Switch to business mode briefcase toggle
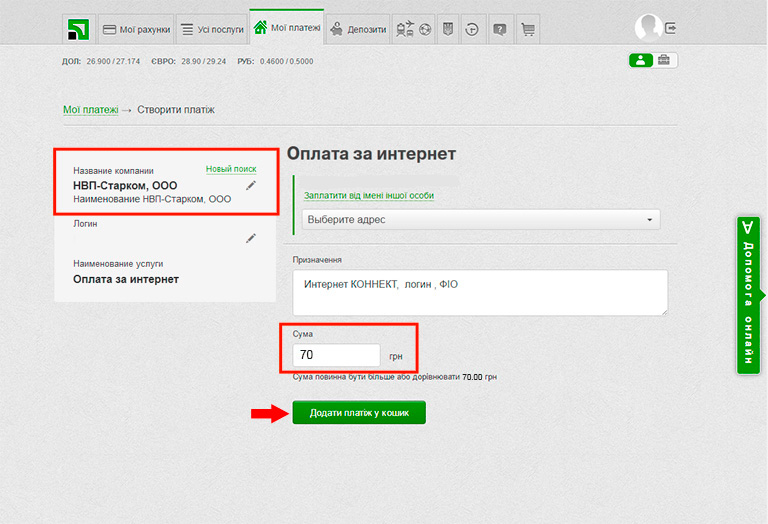This screenshot has width=768, height=524. [665, 60]
